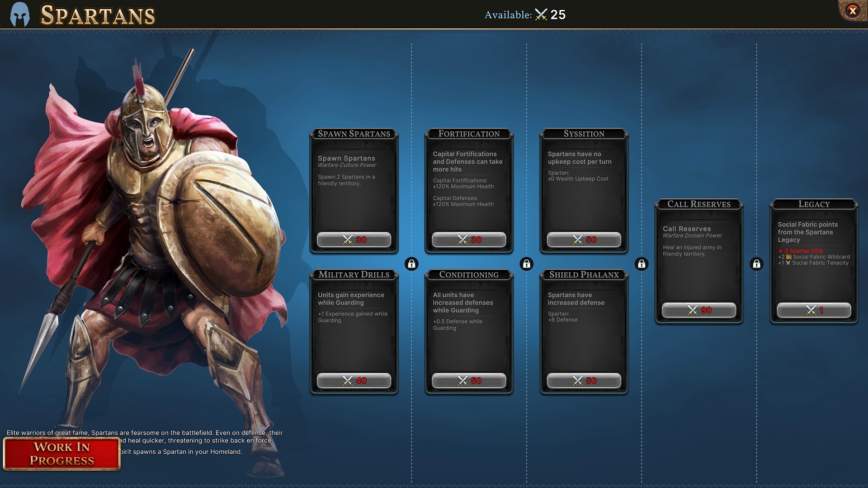Click the Work In Progress button
Image resolution: width=868 pixels, height=488 pixels.
tap(61, 454)
